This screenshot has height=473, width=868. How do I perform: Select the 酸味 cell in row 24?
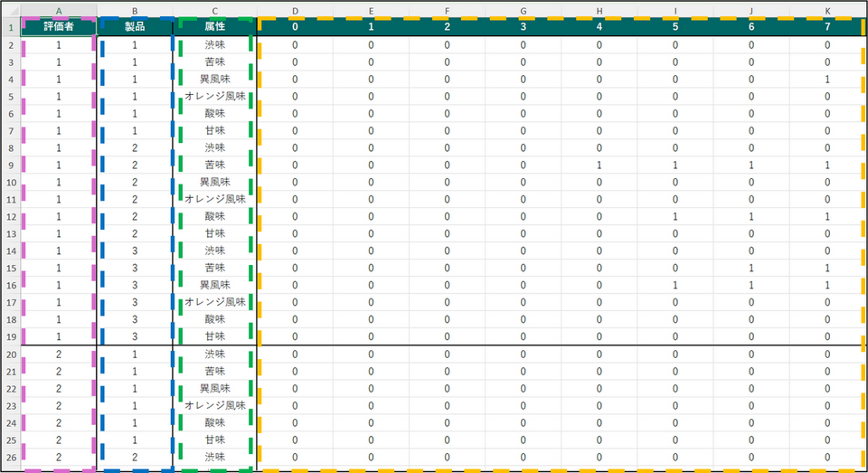[215, 423]
